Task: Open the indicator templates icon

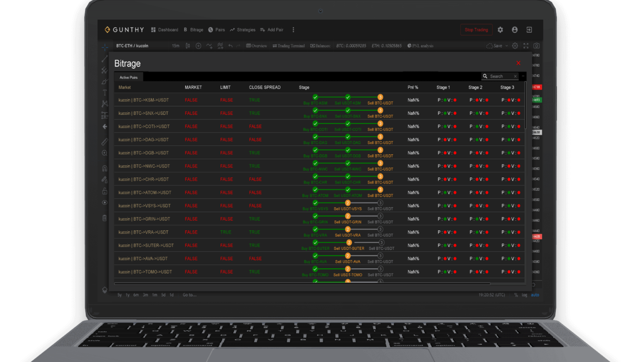Action: click(x=220, y=46)
